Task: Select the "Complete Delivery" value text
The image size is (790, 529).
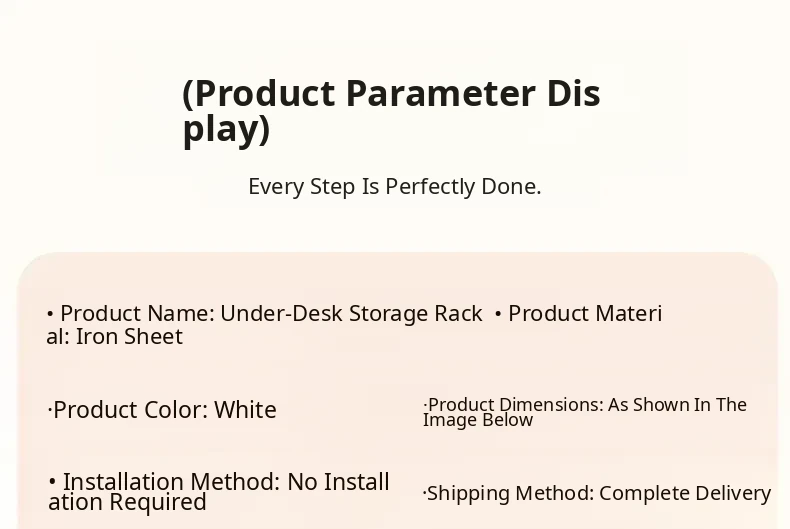Action: [x=685, y=493]
